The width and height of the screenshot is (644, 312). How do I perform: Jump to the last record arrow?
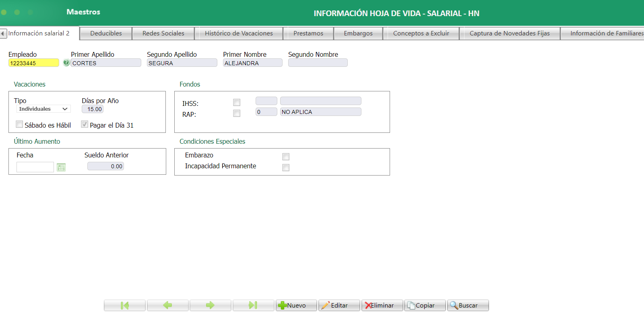click(x=254, y=306)
